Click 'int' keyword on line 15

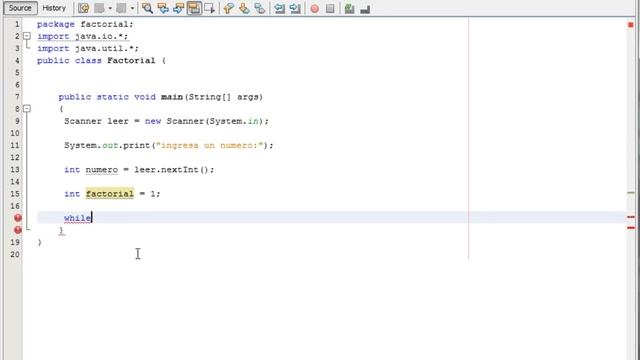(x=72, y=194)
